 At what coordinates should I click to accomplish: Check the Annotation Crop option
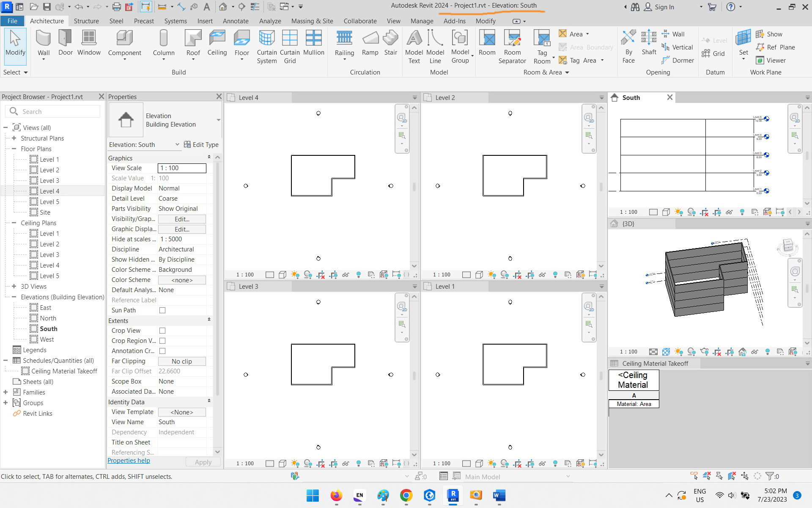(x=162, y=351)
